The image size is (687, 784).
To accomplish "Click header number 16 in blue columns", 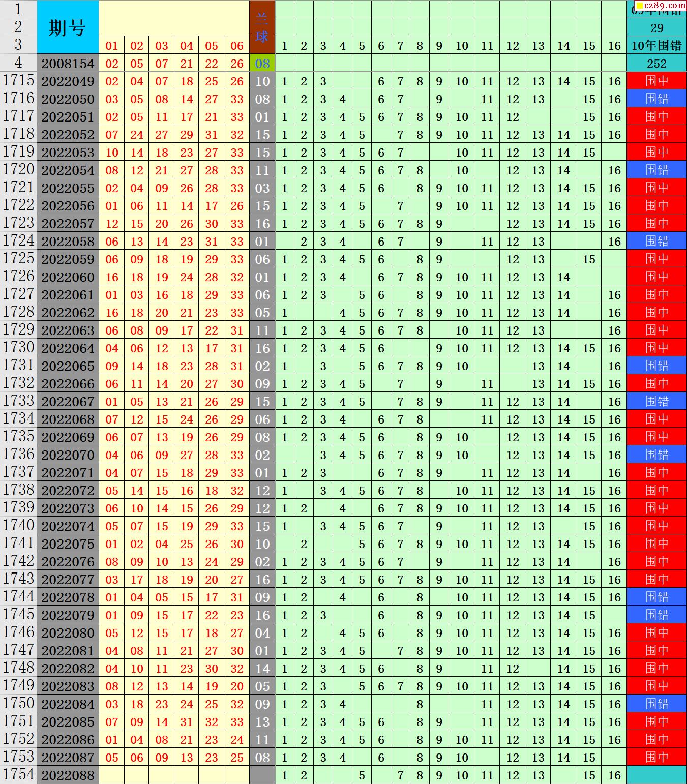I will click(x=614, y=46).
